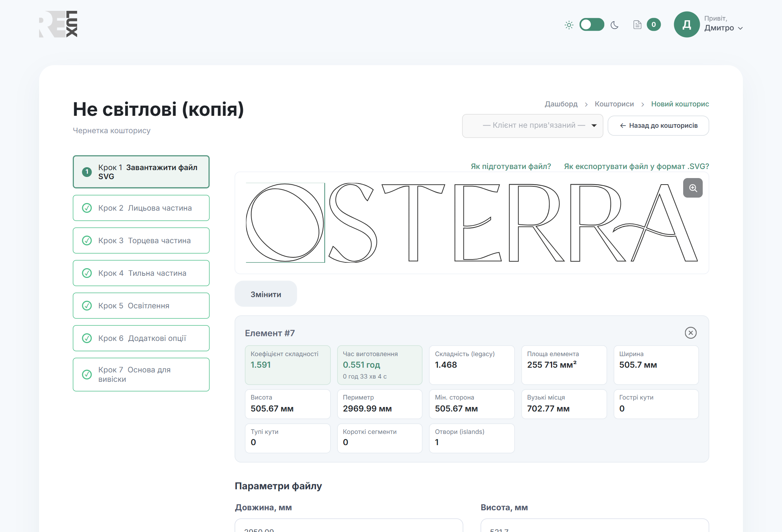Open the documents icon in header
The width and height of the screenshot is (782, 532).
click(637, 25)
